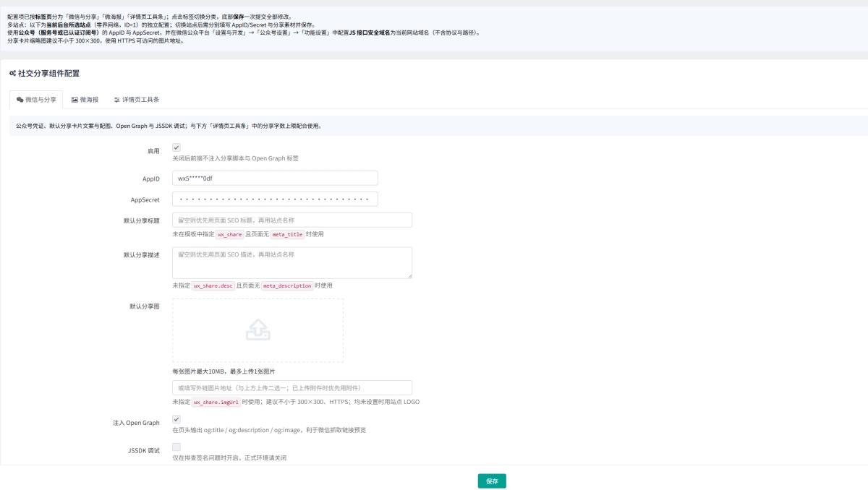Focus the AppID input field
The width and height of the screenshot is (868, 490).
(x=275, y=179)
